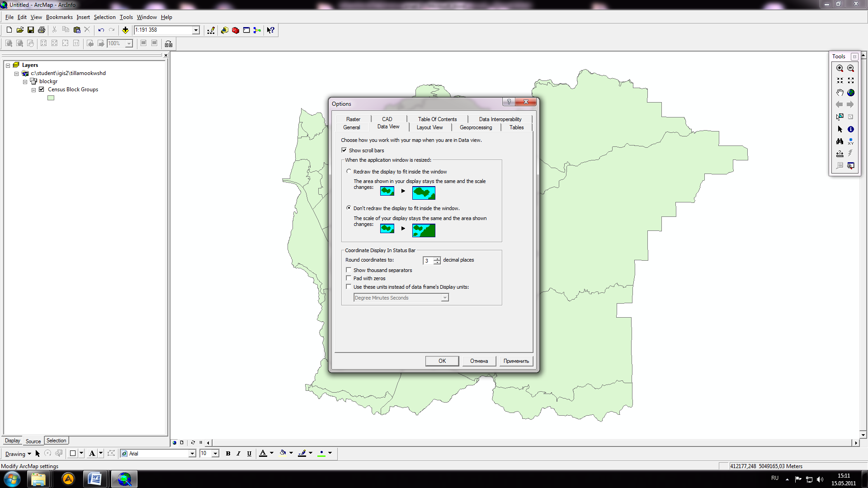868x488 pixels.
Task: Enable Use these units instead checkbox
Action: point(349,286)
